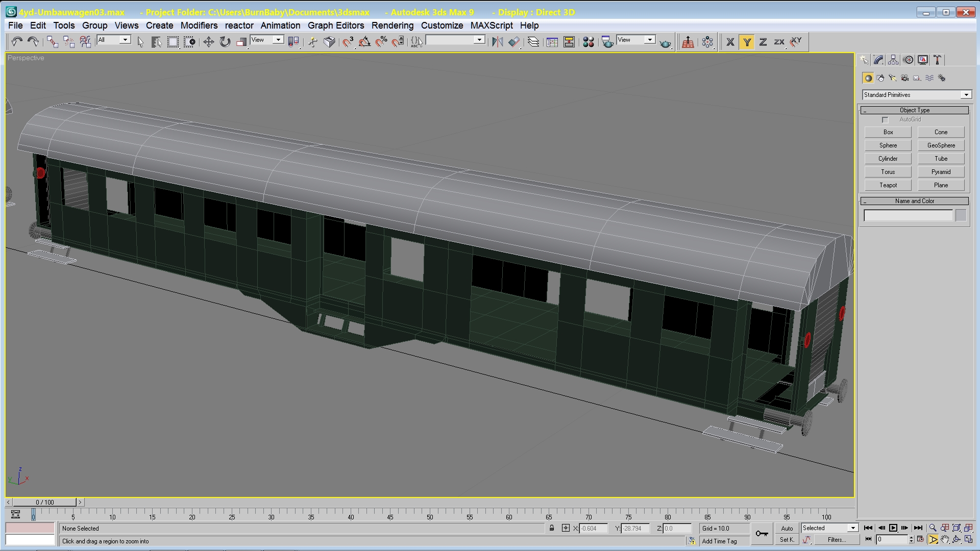980x551 pixels.
Task: Open the Rendering menu
Action: tap(392, 26)
